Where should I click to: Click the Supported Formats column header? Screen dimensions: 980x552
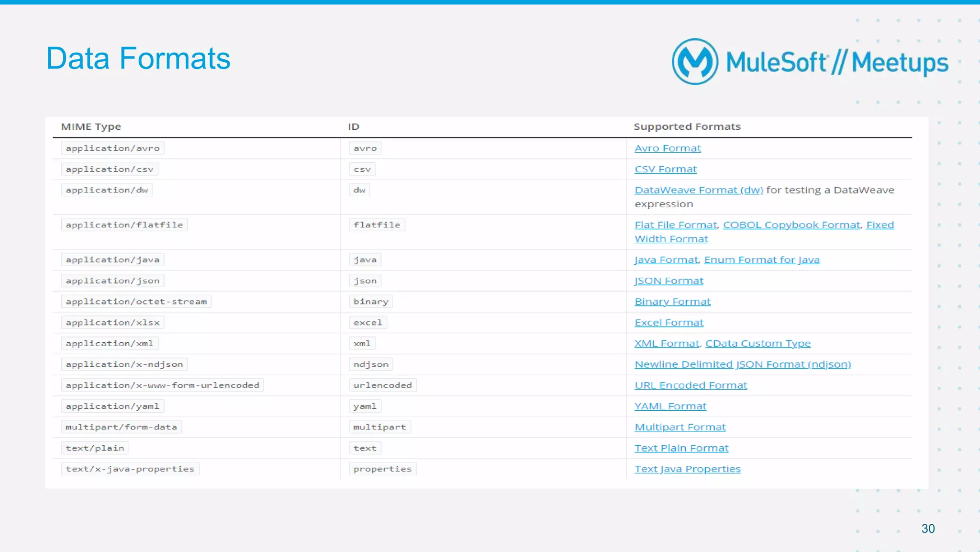[687, 127]
